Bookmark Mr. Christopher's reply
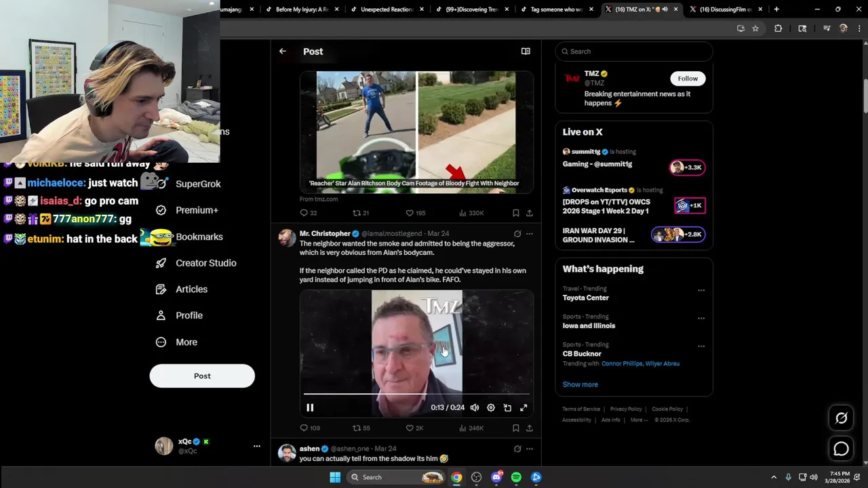The image size is (868, 488). tap(516, 428)
